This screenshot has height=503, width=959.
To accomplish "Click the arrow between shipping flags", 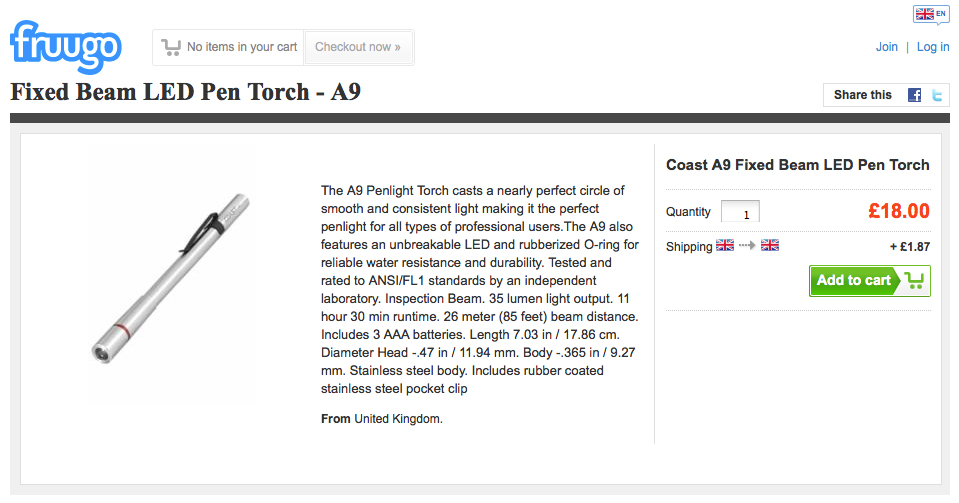I will click(747, 246).
